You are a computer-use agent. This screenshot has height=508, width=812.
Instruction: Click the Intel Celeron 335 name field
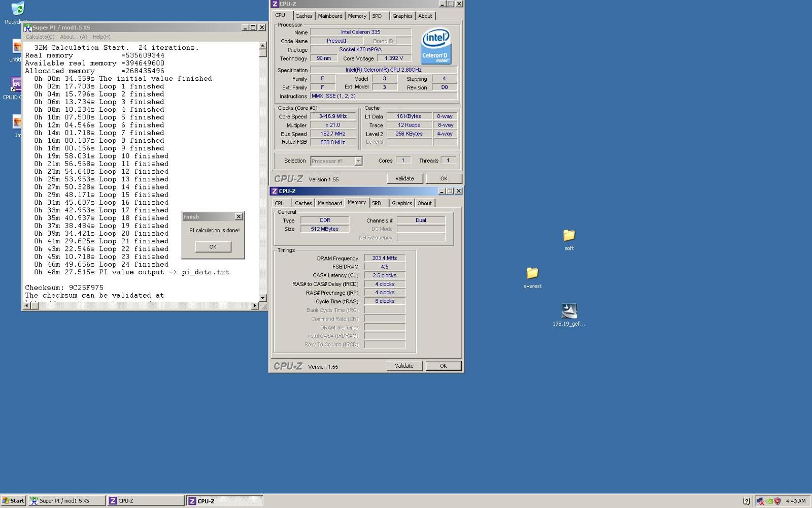[360, 32]
